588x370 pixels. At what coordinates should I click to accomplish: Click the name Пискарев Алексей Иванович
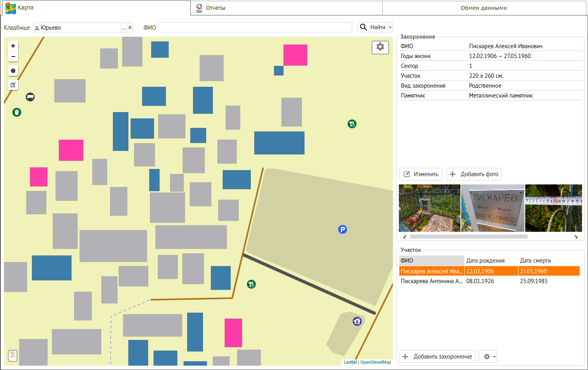coord(506,46)
